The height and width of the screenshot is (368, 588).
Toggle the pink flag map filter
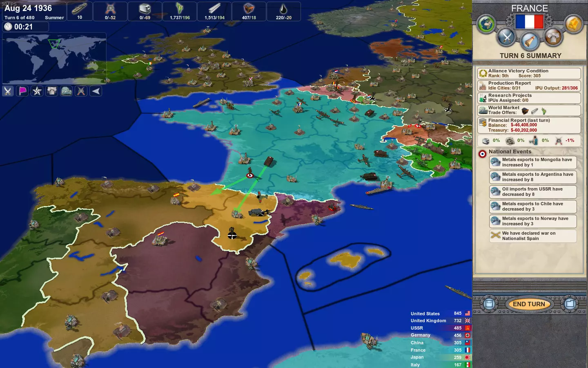pyautogui.click(x=22, y=91)
